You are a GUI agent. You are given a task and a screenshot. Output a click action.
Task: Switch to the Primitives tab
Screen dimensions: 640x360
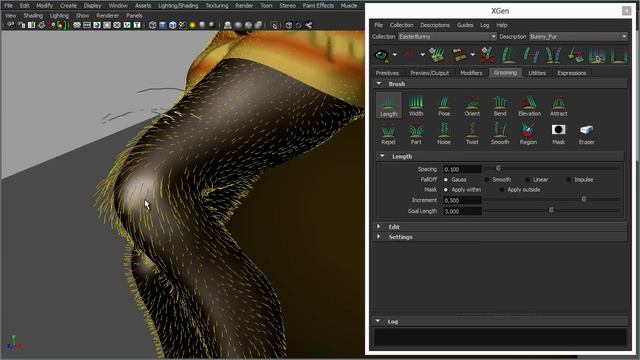pyautogui.click(x=387, y=73)
